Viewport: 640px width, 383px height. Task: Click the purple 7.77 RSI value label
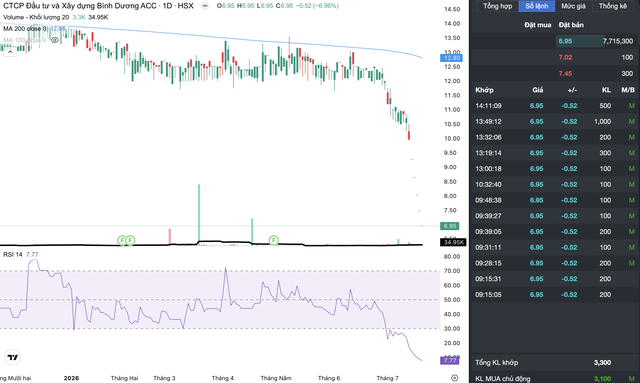(449, 361)
